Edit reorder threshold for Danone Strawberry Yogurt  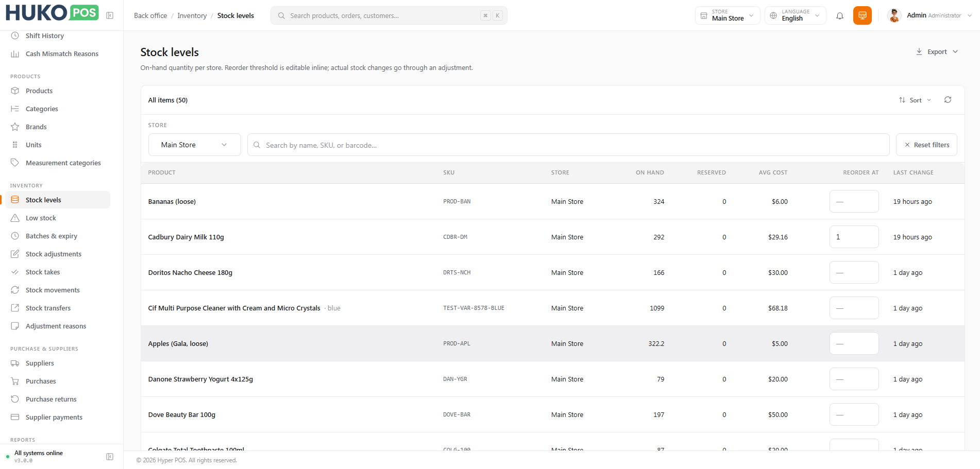(854, 379)
